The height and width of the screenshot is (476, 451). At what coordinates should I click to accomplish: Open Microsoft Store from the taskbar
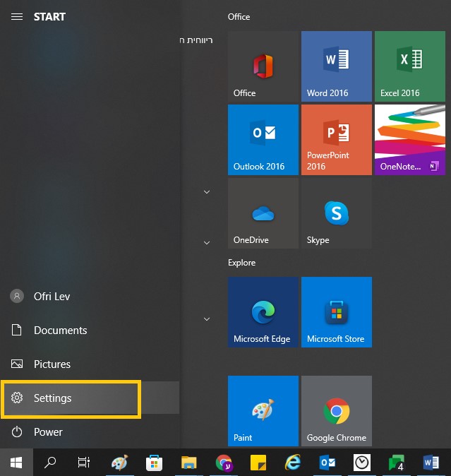154,463
